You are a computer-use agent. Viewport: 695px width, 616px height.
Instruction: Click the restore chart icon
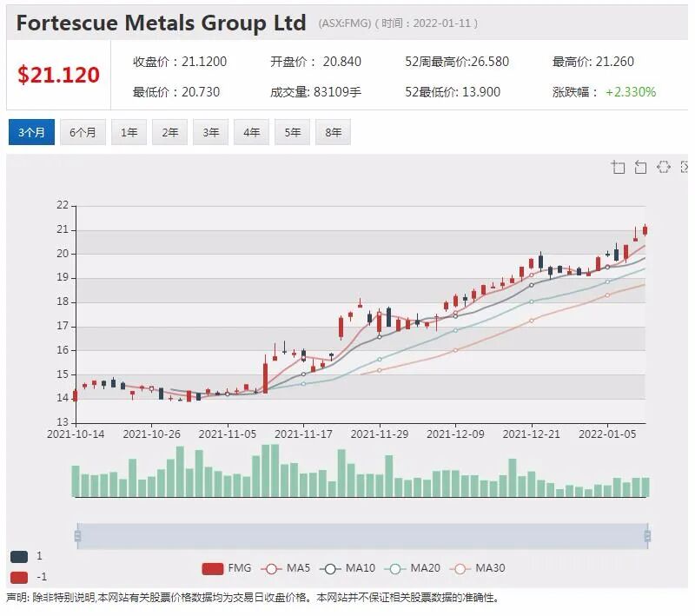pyautogui.click(x=664, y=167)
